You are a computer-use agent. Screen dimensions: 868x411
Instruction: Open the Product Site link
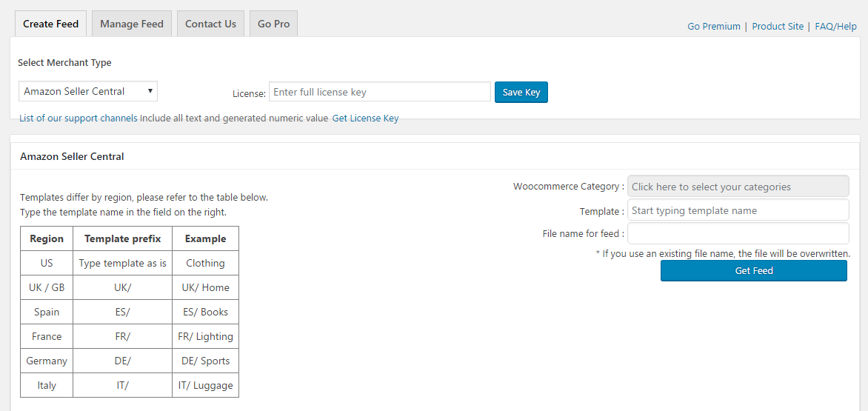778,26
